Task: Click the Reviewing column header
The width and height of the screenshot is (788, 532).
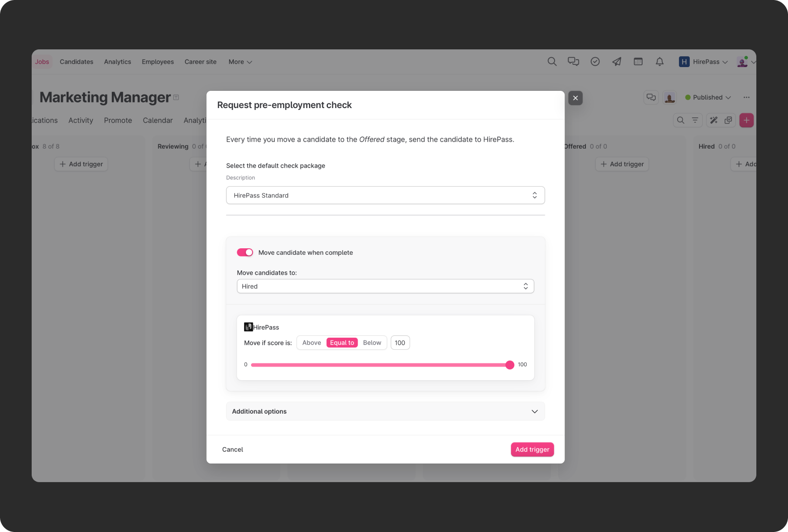Action: (x=173, y=146)
